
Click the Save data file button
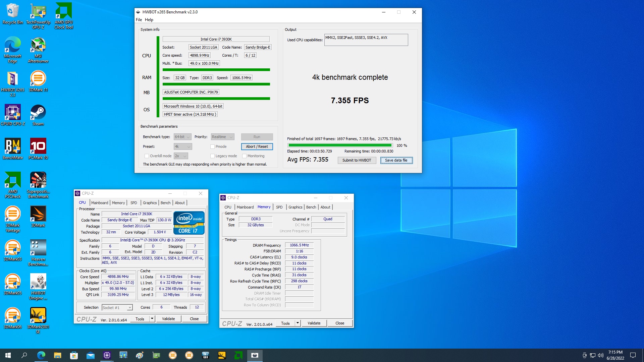click(396, 160)
